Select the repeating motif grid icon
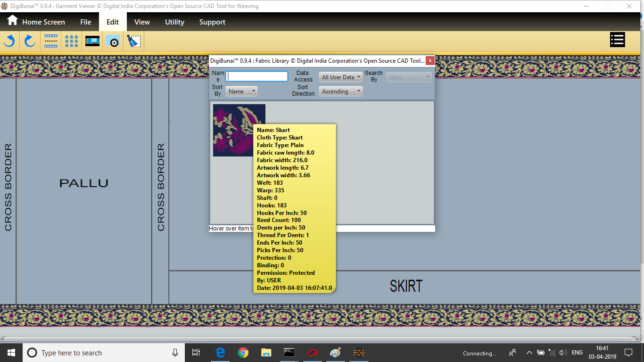The height and width of the screenshot is (362, 644). click(72, 41)
